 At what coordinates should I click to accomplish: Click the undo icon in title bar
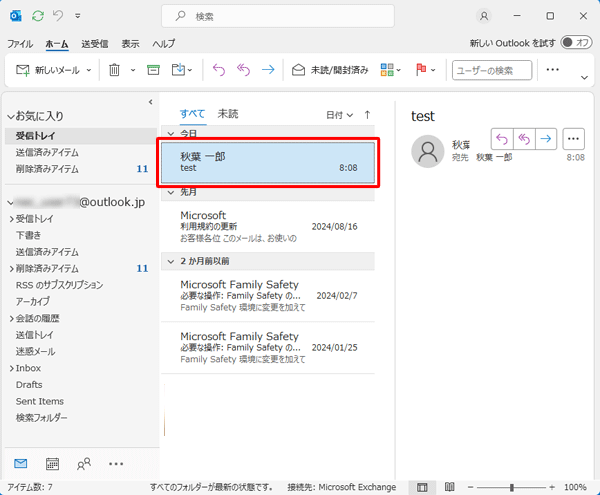click(x=58, y=16)
